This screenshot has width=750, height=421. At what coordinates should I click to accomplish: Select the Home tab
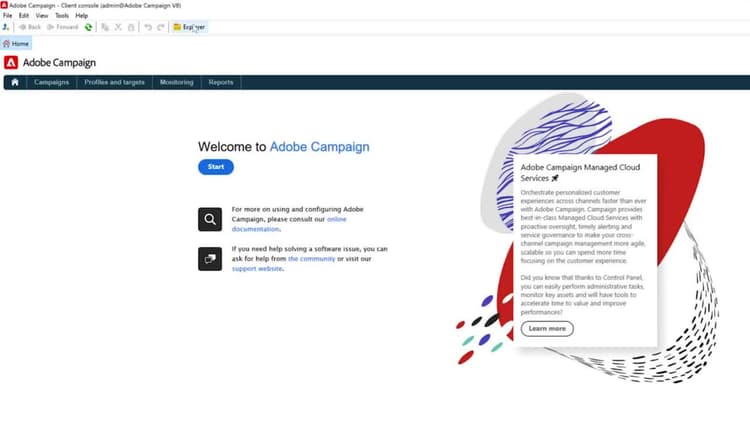16,44
